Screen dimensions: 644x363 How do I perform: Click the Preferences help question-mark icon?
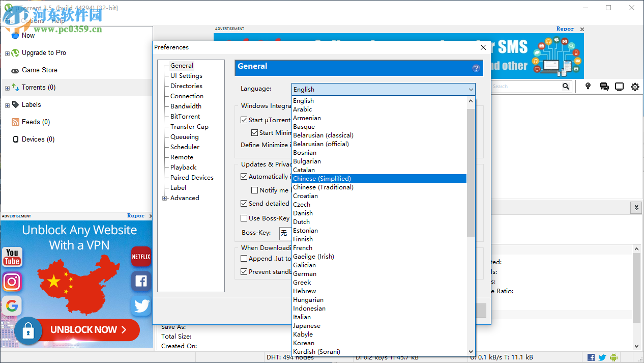click(476, 68)
